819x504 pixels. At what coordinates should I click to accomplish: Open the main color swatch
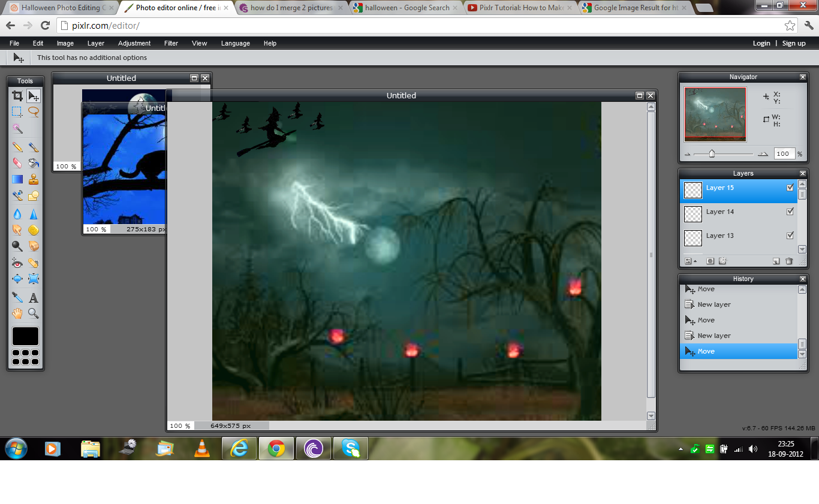25,336
